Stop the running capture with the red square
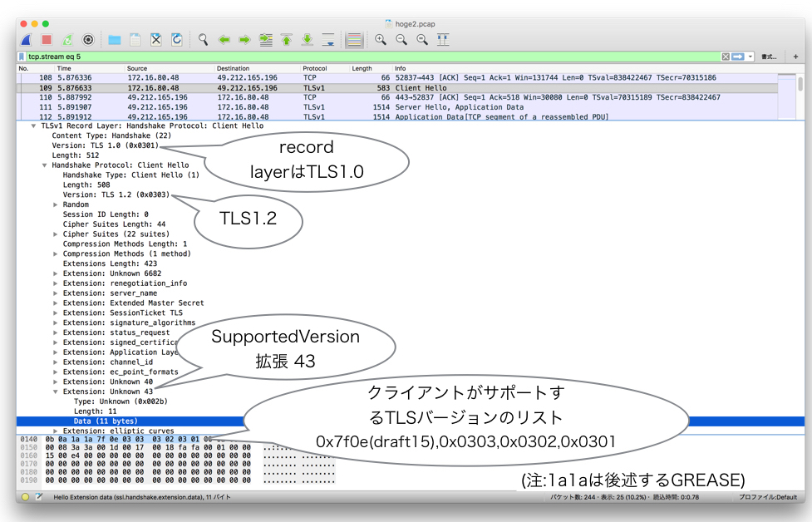812x522 pixels. click(47, 40)
